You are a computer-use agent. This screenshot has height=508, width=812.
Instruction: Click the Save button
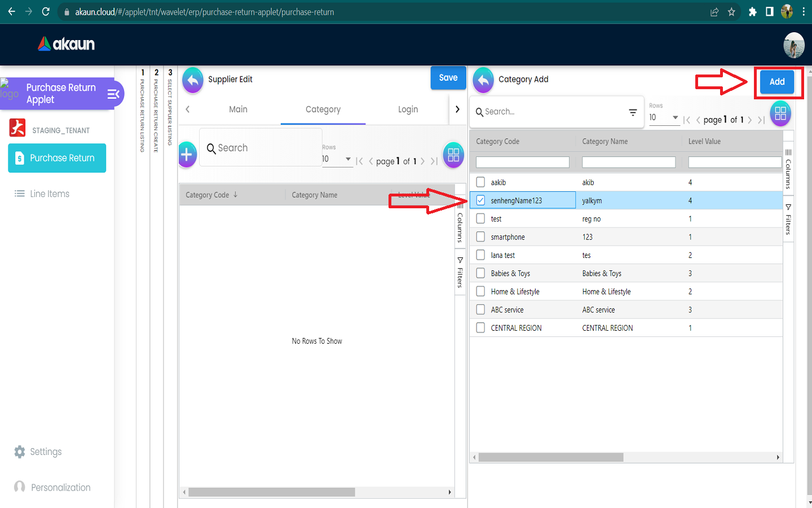coord(448,78)
